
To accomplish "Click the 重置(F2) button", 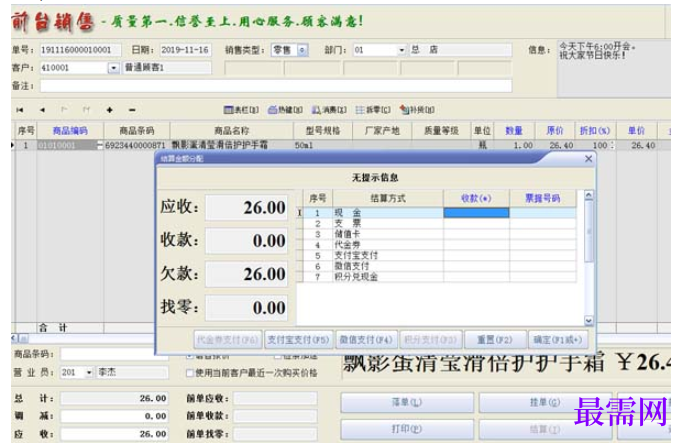I will [494, 339].
